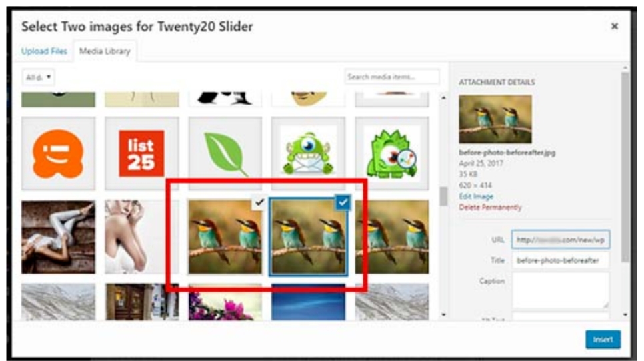The height and width of the screenshot is (361, 644).
Task: Pick the green monster with envelope image
Action: coord(309,153)
